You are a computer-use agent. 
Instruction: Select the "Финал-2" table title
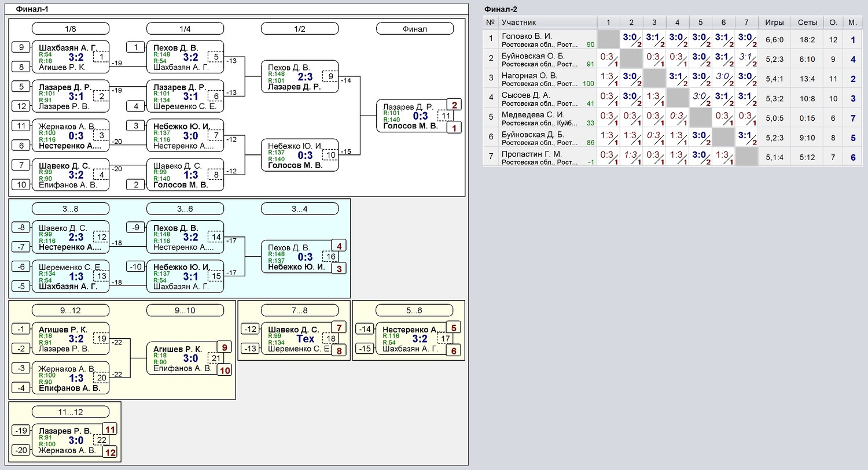[501, 9]
